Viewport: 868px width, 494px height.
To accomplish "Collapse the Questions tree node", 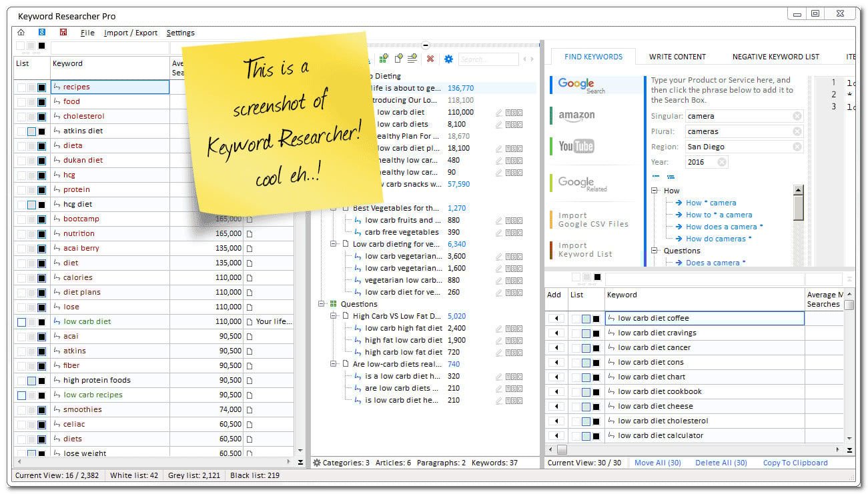I will [x=322, y=303].
